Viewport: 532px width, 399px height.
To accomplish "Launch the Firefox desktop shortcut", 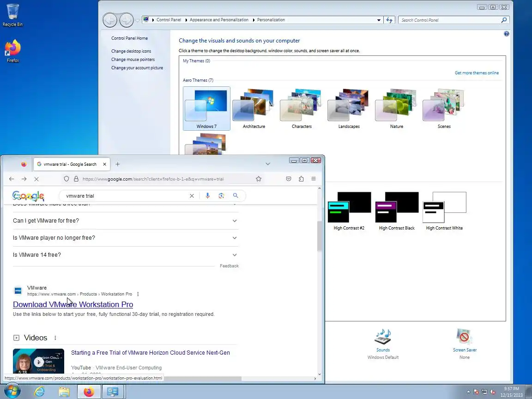I will pos(13,51).
